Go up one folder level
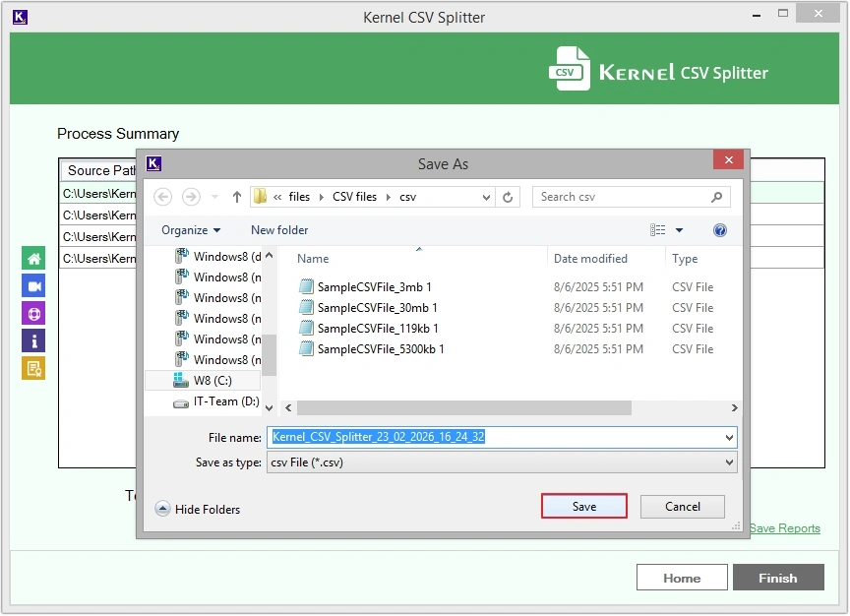Viewport: 850px width, 616px height. click(237, 197)
